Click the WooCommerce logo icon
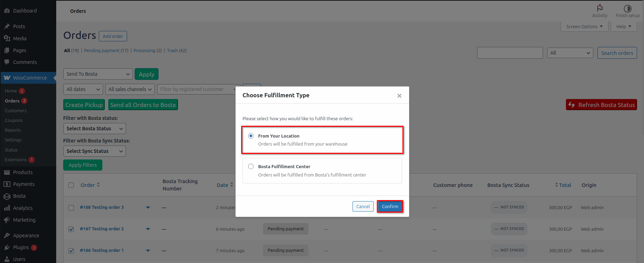The height and width of the screenshot is (263, 644). pyautogui.click(x=7, y=78)
